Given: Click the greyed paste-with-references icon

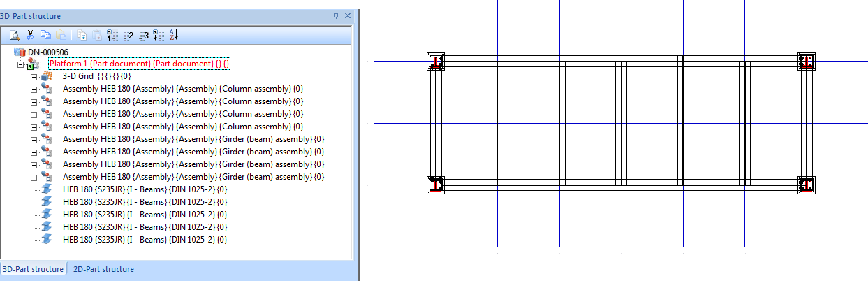Looking at the screenshot, I should pos(97,34).
